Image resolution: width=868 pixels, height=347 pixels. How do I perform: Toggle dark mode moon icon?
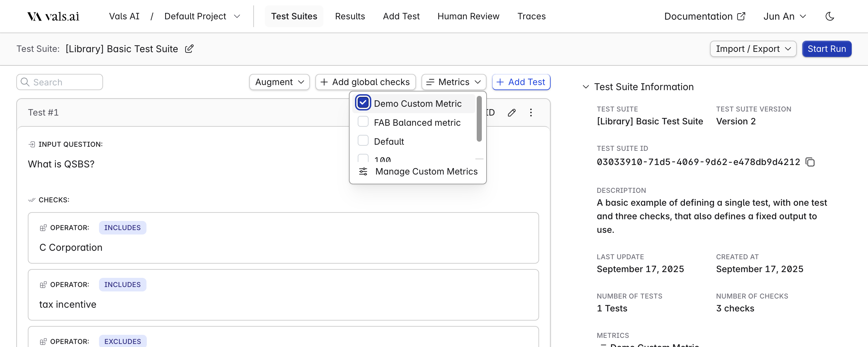click(829, 16)
